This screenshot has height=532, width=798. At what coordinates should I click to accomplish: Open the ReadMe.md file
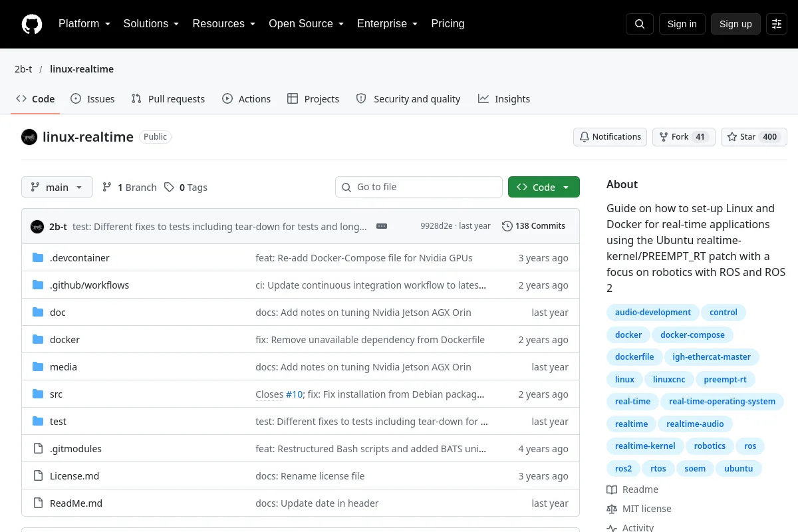point(76,503)
